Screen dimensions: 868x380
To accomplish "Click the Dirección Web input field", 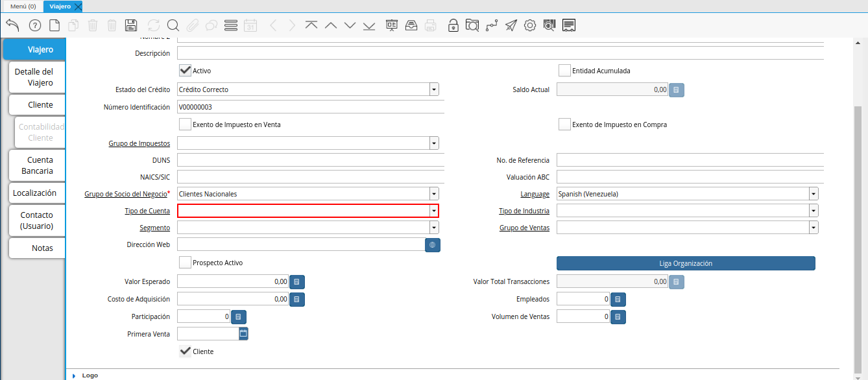I will [300, 245].
